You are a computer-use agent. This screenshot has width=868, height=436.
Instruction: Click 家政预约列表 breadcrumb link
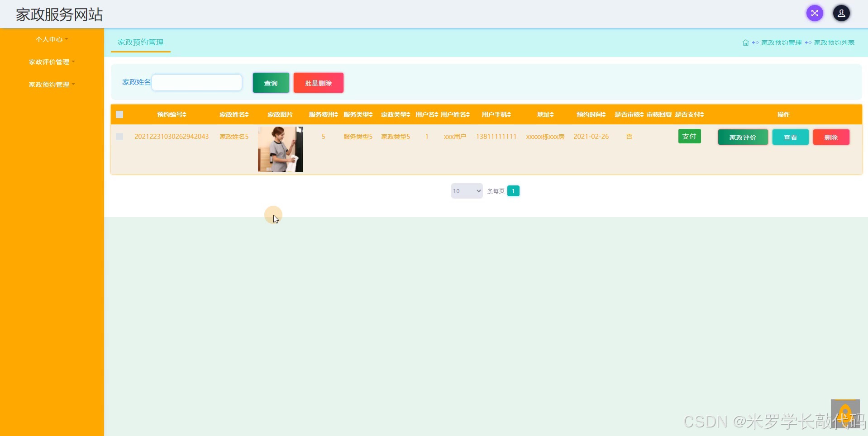pyautogui.click(x=834, y=43)
